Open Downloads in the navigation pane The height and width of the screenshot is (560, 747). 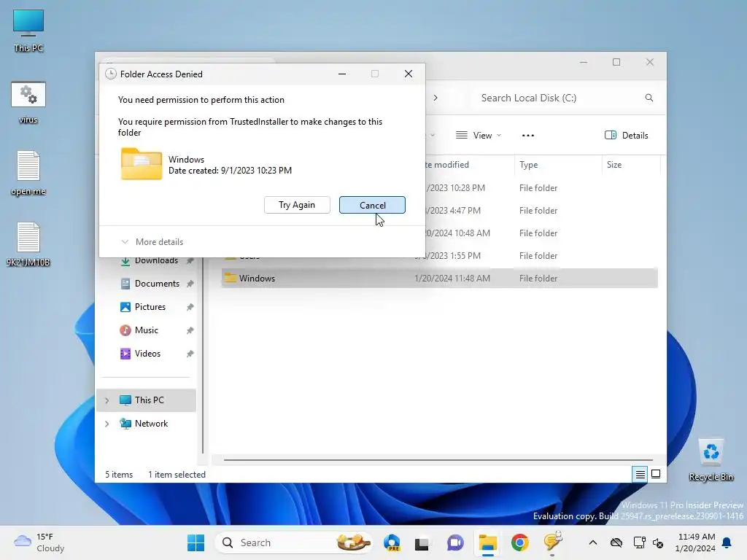click(156, 260)
